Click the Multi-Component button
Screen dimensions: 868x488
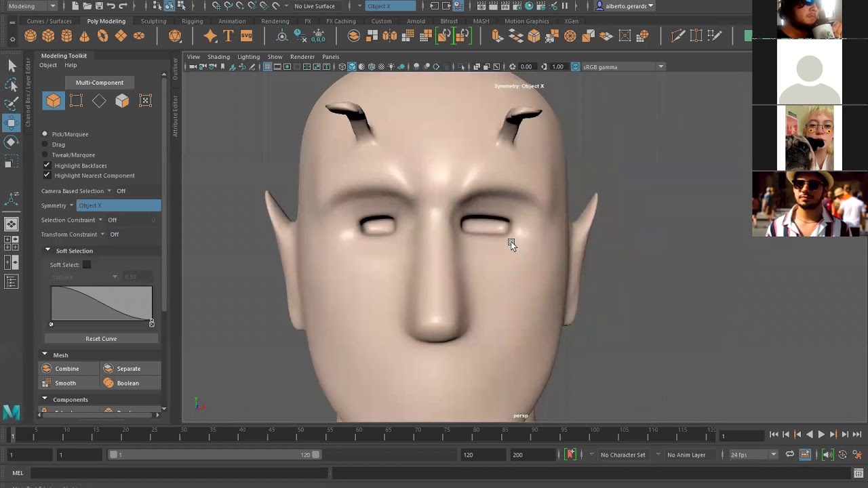tap(100, 83)
